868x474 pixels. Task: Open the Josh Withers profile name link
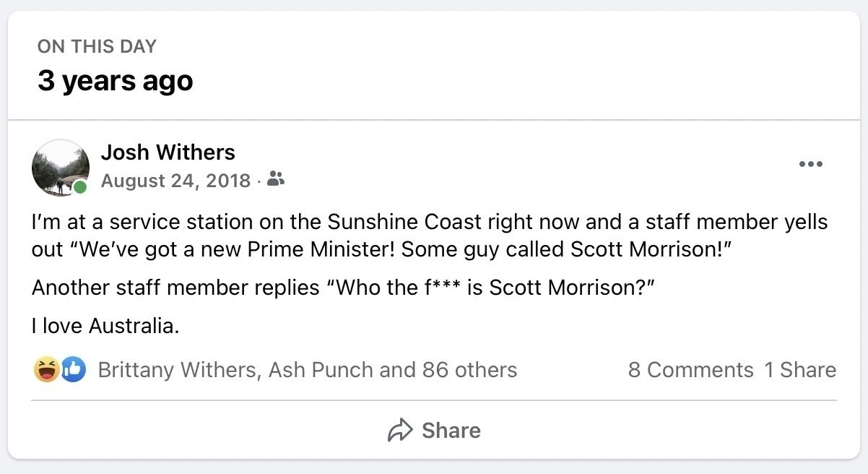(168, 152)
